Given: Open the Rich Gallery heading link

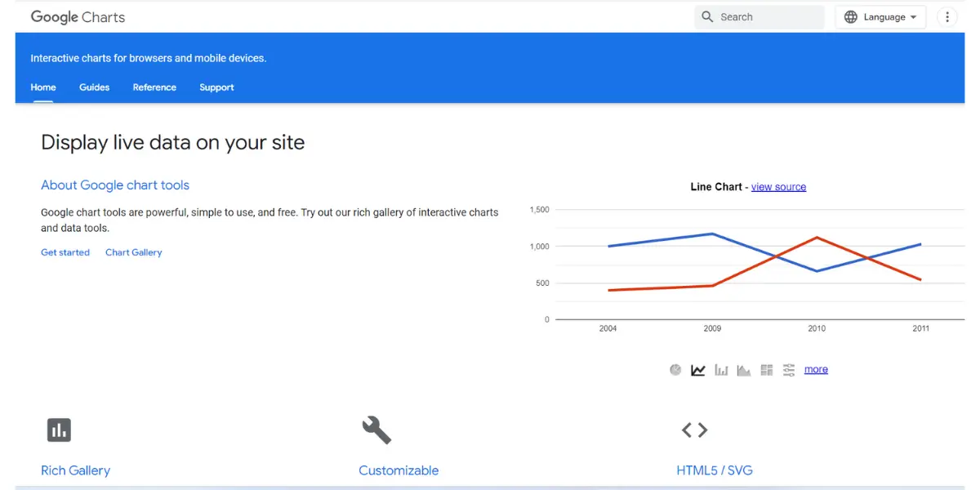Looking at the screenshot, I should [75, 470].
